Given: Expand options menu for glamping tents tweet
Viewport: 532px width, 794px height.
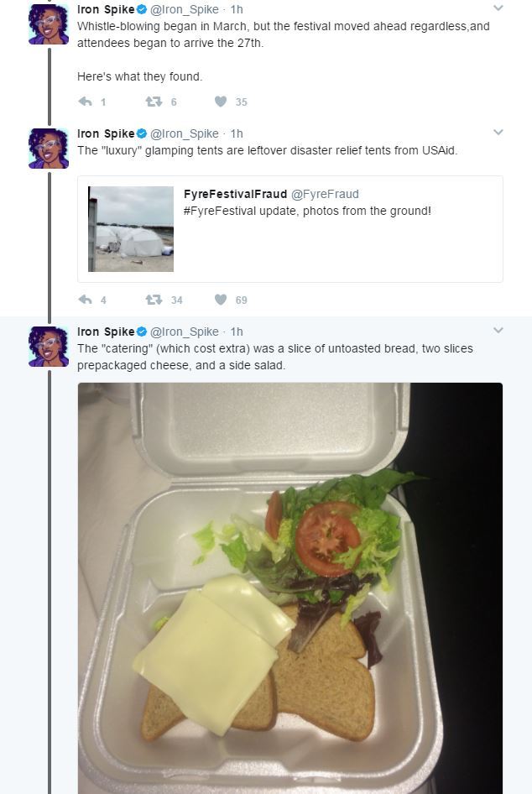Looking at the screenshot, I should point(498,133).
